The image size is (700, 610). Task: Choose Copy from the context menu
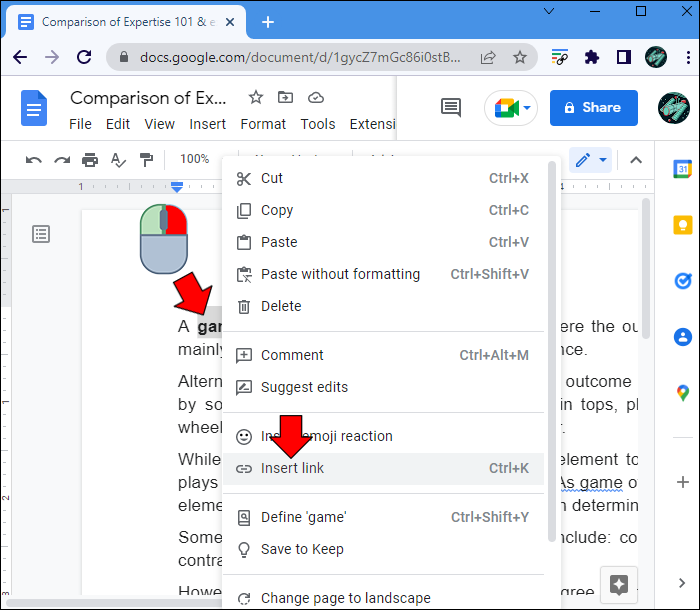[x=383, y=210]
